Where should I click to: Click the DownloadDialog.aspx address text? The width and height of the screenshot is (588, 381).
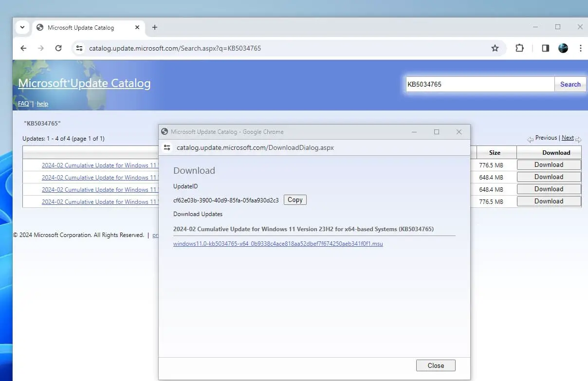click(255, 147)
